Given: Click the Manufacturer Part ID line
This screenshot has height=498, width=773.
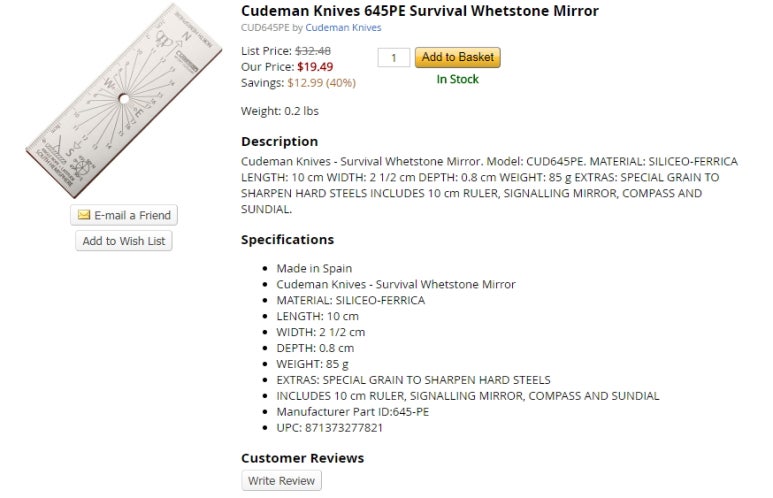Looking at the screenshot, I should 352,412.
